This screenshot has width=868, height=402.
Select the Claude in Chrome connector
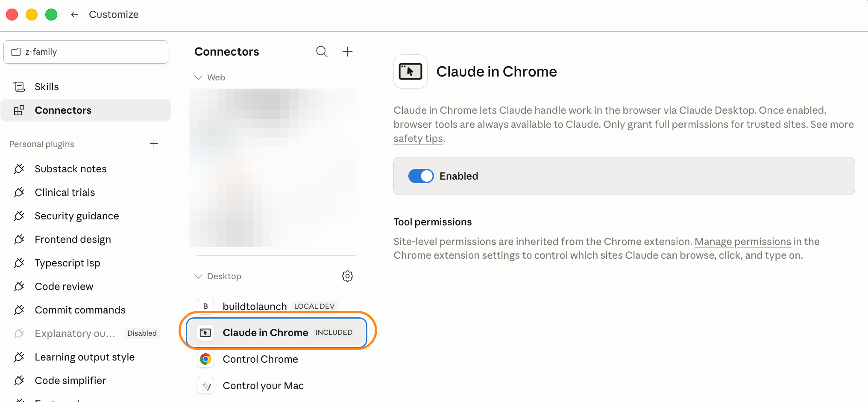click(x=277, y=332)
